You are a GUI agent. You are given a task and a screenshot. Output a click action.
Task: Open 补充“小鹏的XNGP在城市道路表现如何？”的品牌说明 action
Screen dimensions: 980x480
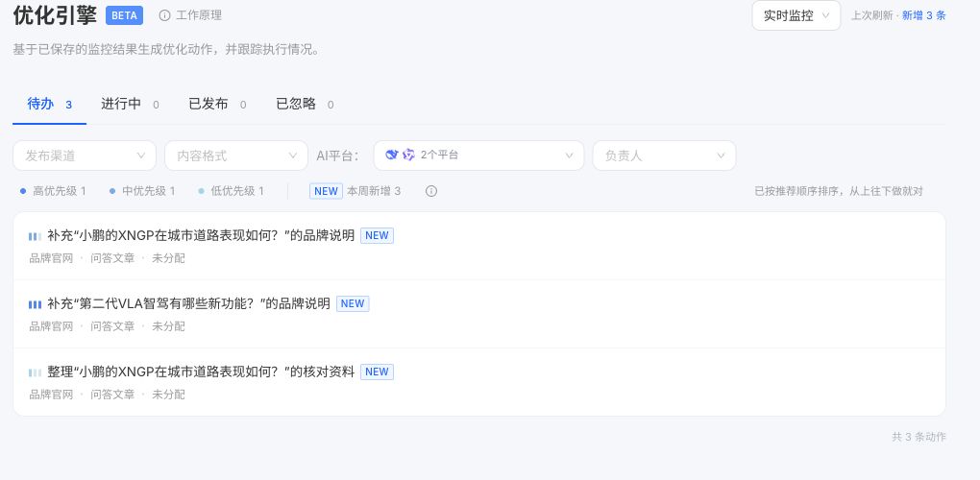pos(478,246)
